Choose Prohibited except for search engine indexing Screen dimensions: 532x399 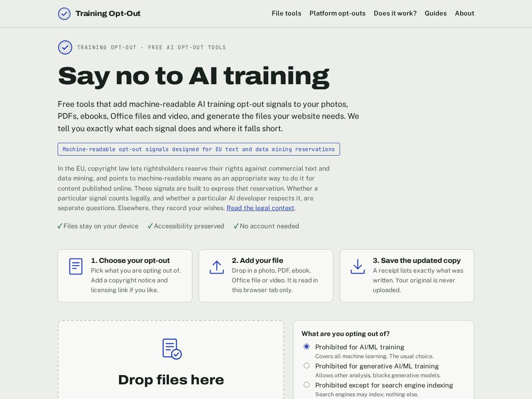[x=306, y=385]
